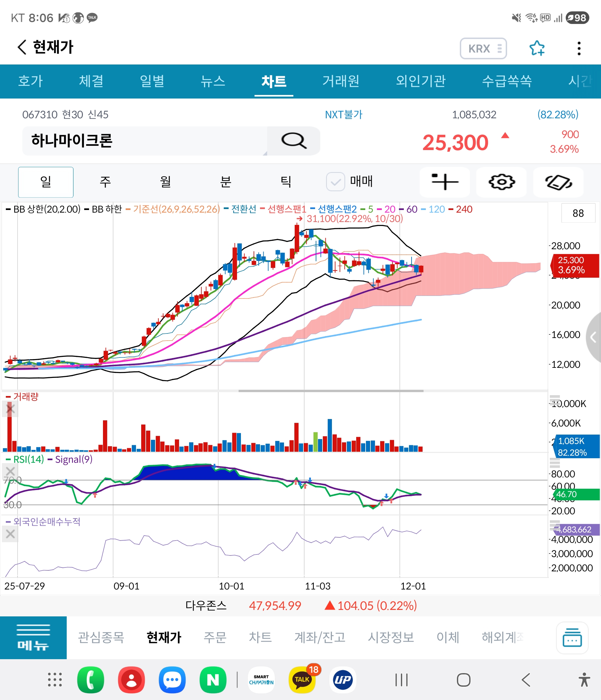Add stock to favorites with star icon
The height and width of the screenshot is (700, 601).
pyautogui.click(x=537, y=48)
